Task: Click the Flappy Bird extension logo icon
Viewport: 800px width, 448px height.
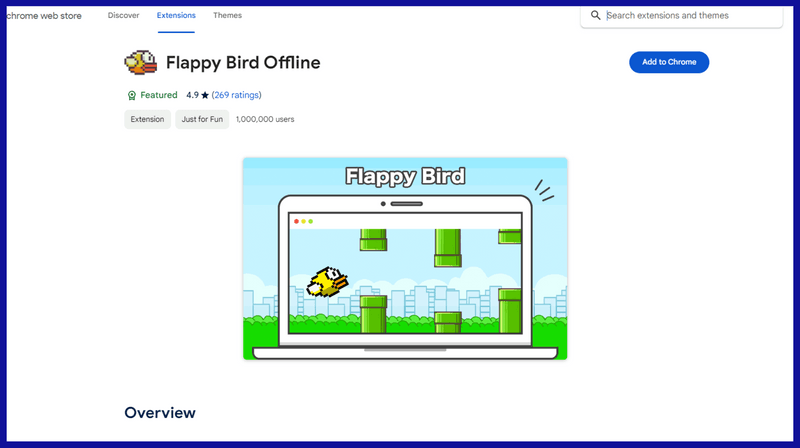Action: pyautogui.click(x=139, y=63)
